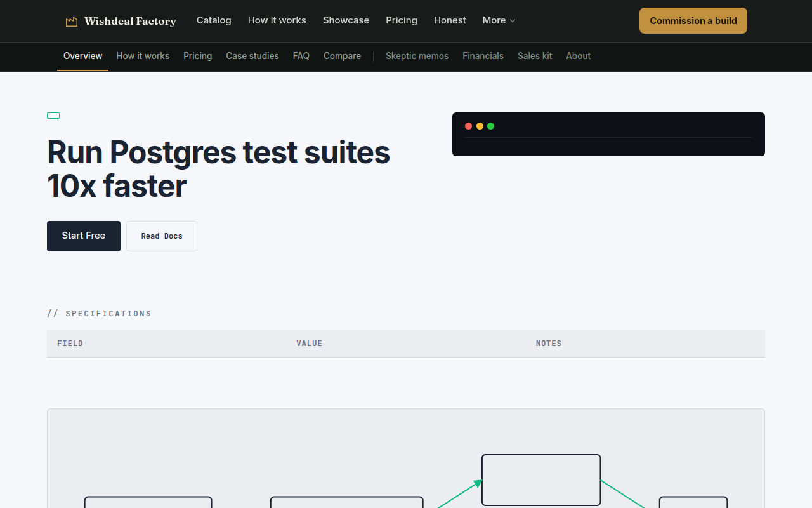Select the Overview tab

(82, 56)
